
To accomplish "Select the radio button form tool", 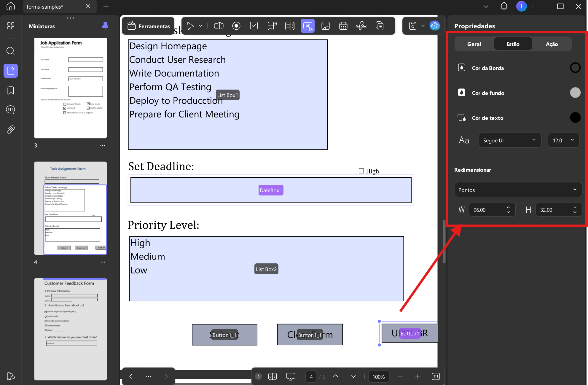I will pyautogui.click(x=236, y=26).
